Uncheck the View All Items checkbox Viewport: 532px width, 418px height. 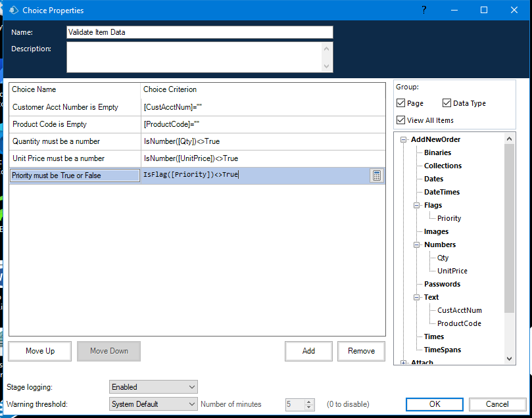pyautogui.click(x=401, y=120)
